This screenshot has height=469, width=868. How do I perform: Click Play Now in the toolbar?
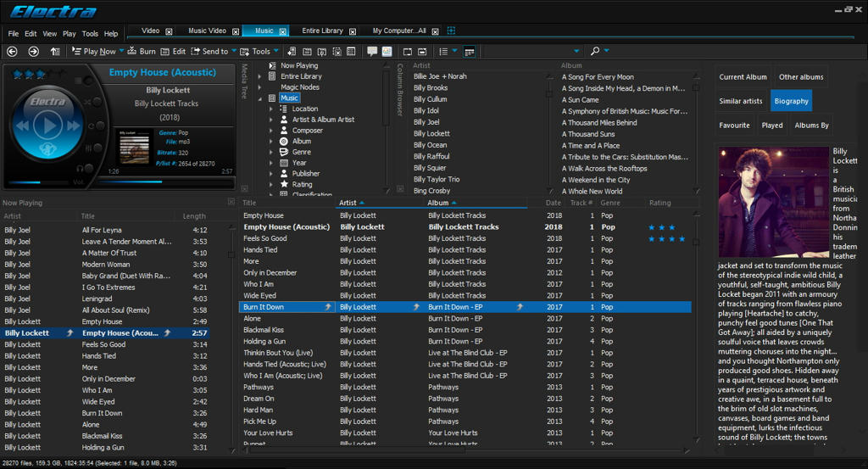94,52
